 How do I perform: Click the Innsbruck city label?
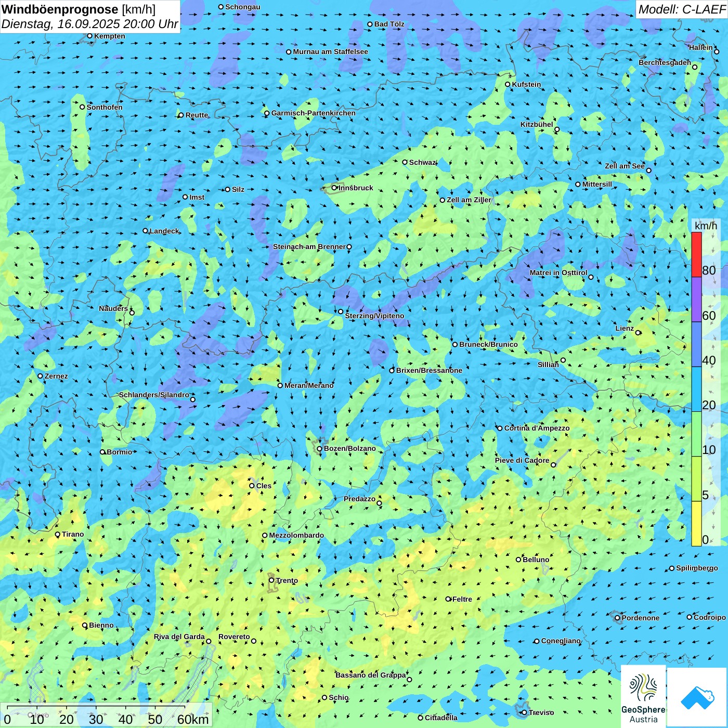click(x=356, y=188)
